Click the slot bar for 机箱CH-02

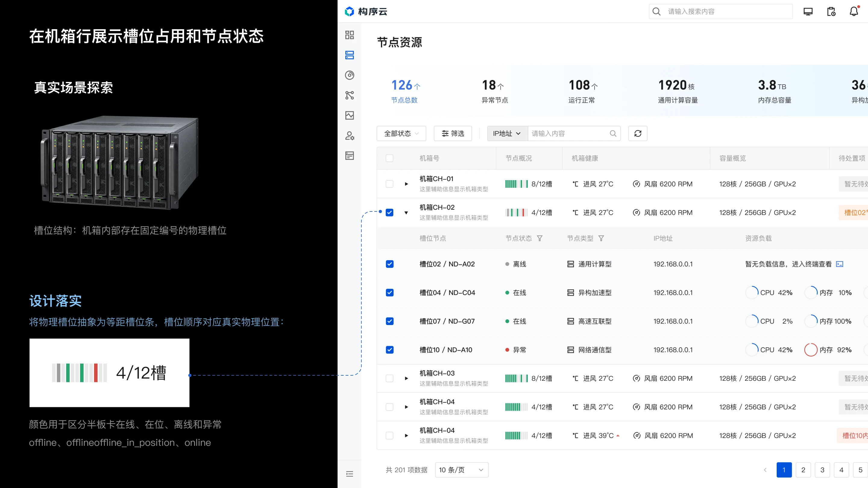517,212
